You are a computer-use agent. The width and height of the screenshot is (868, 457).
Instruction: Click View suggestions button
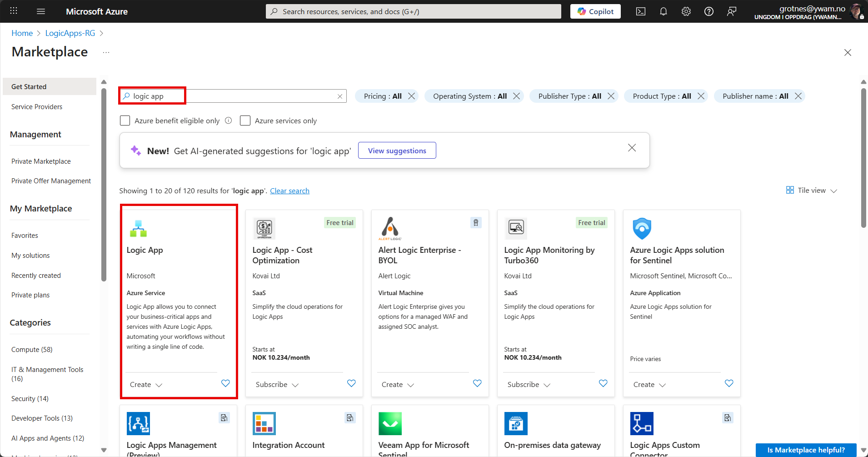pyautogui.click(x=397, y=151)
